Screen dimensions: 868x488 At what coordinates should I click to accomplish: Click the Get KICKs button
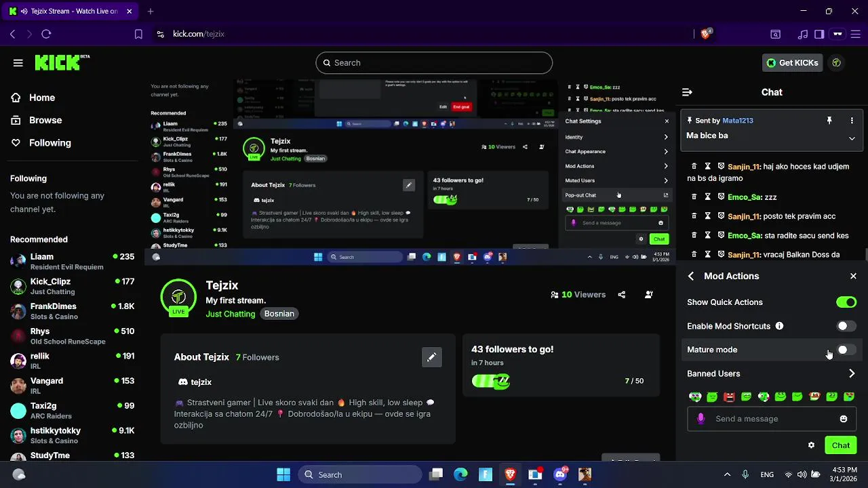pos(793,62)
